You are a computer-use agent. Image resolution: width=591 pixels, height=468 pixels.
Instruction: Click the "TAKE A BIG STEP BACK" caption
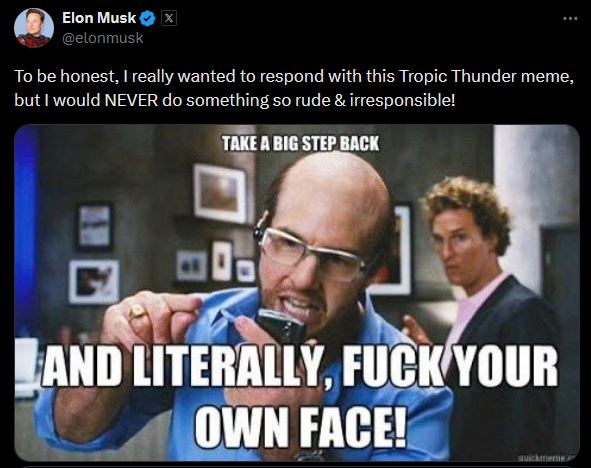[x=300, y=144]
